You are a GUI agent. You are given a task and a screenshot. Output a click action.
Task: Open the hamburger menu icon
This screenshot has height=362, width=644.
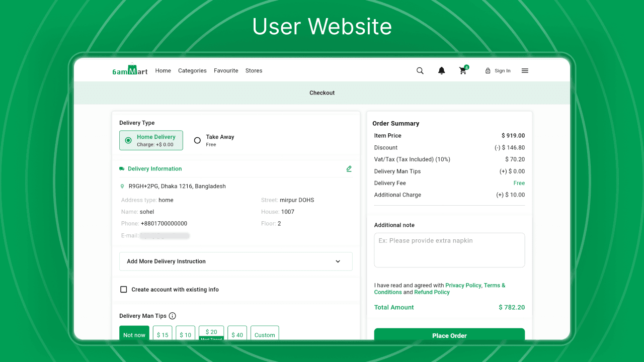(x=525, y=71)
